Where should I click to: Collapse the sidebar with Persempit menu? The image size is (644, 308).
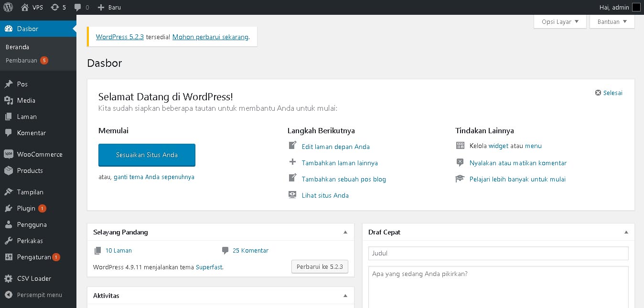39,295
